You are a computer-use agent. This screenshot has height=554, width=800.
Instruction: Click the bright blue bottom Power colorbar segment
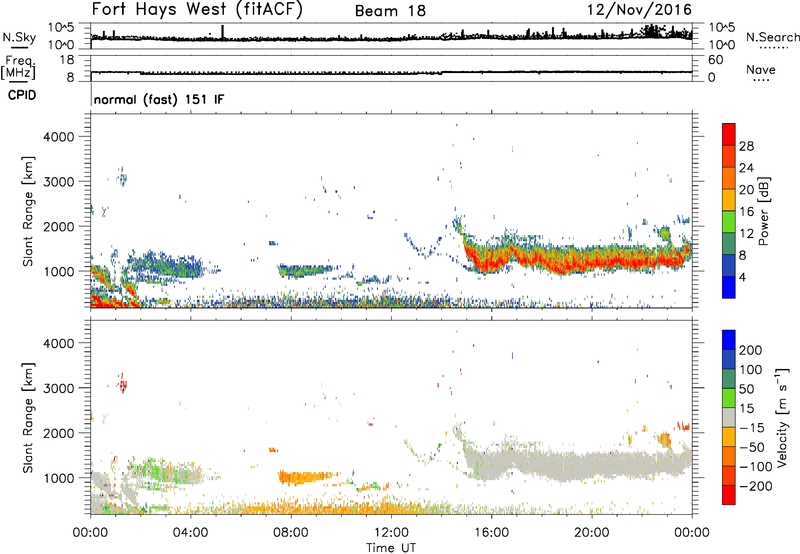(x=729, y=287)
